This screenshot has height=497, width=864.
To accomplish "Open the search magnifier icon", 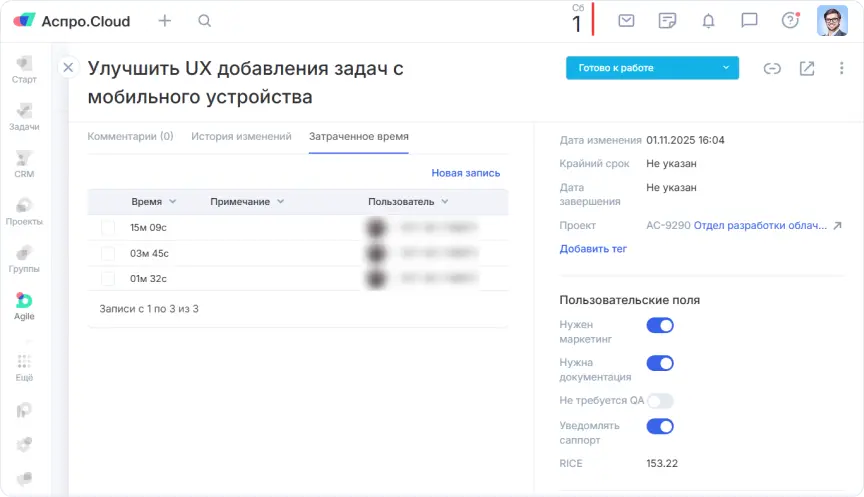I will 204,21.
